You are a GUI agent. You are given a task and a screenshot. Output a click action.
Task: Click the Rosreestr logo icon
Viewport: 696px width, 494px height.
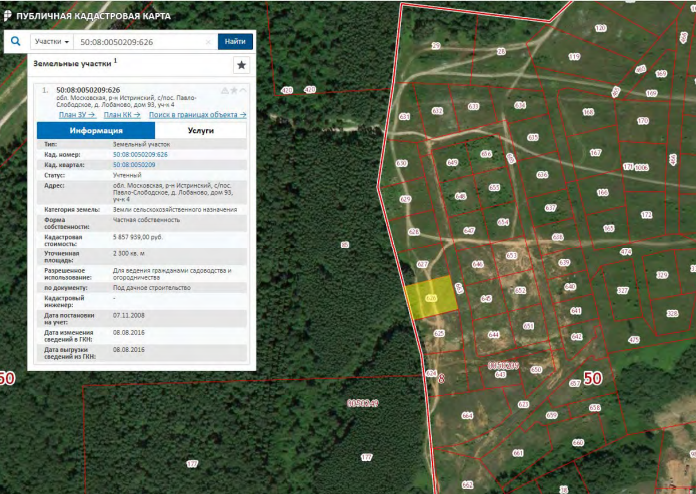[x=8, y=16]
